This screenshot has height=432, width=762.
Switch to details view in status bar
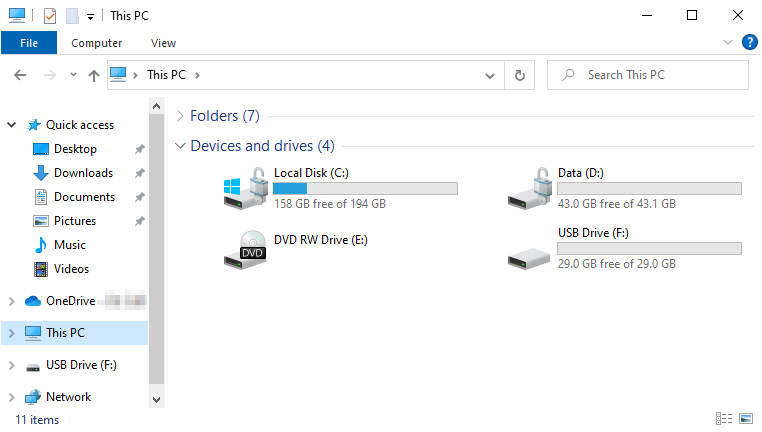coord(724,418)
